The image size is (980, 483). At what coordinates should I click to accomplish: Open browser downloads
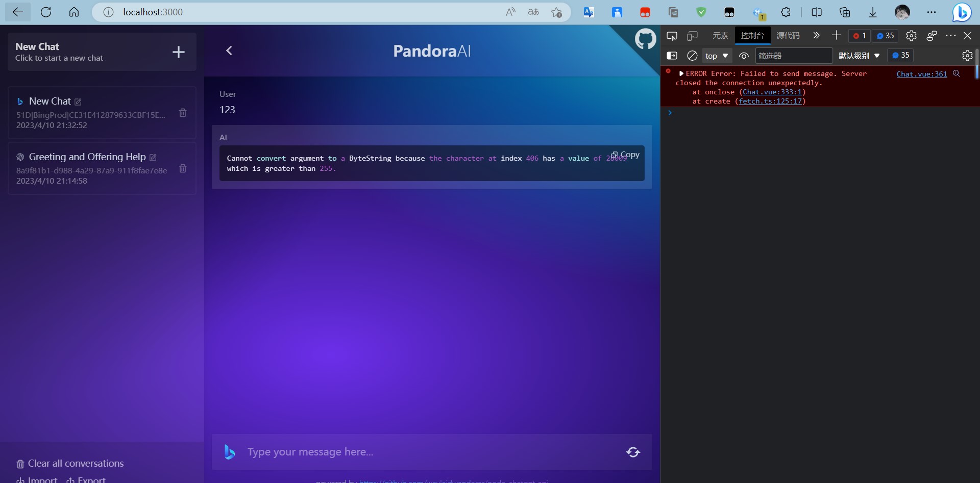873,12
